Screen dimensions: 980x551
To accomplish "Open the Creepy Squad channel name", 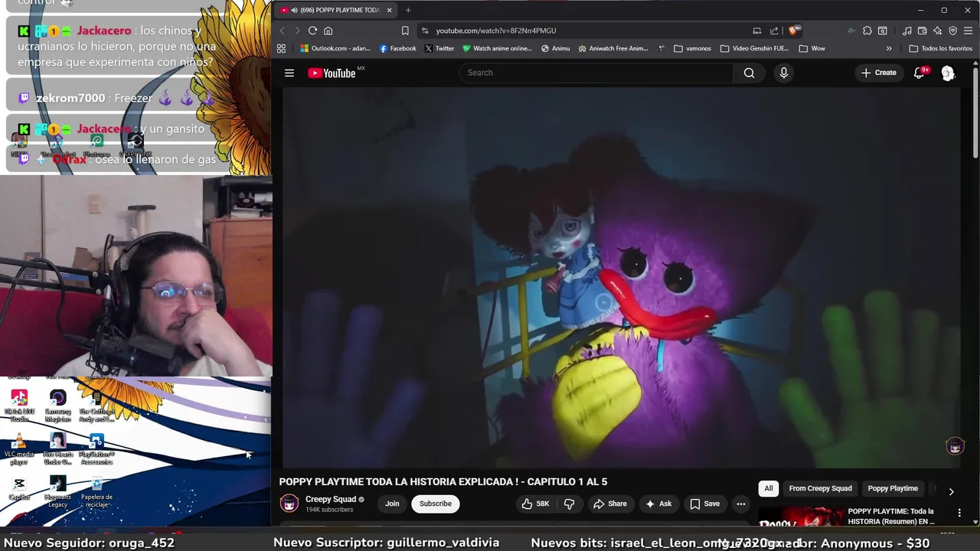I will 331,499.
